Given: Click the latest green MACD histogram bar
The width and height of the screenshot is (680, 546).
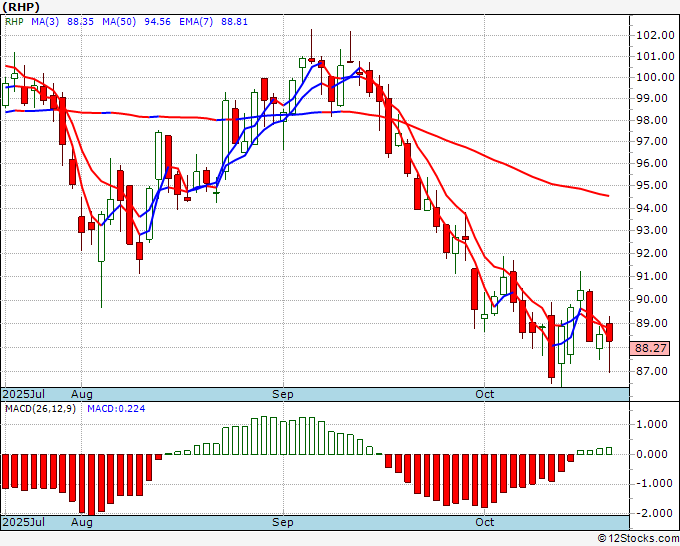Looking at the screenshot, I should point(609,451).
